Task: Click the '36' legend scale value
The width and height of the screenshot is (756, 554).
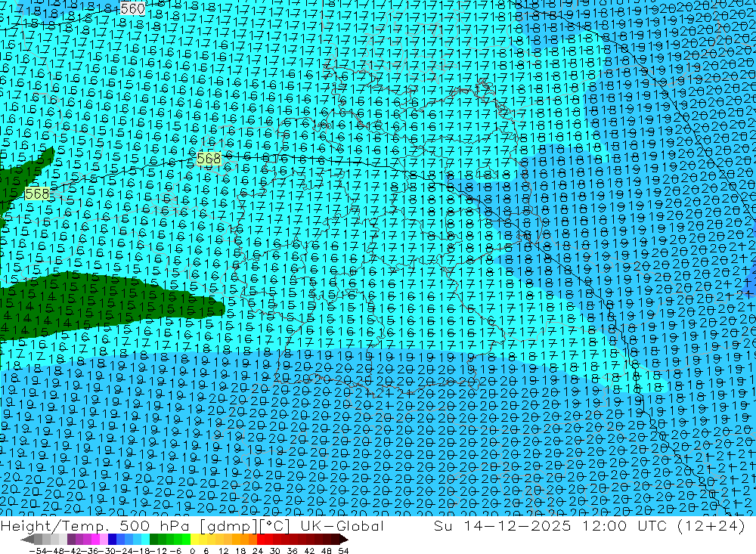Action: pyautogui.click(x=292, y=551)
